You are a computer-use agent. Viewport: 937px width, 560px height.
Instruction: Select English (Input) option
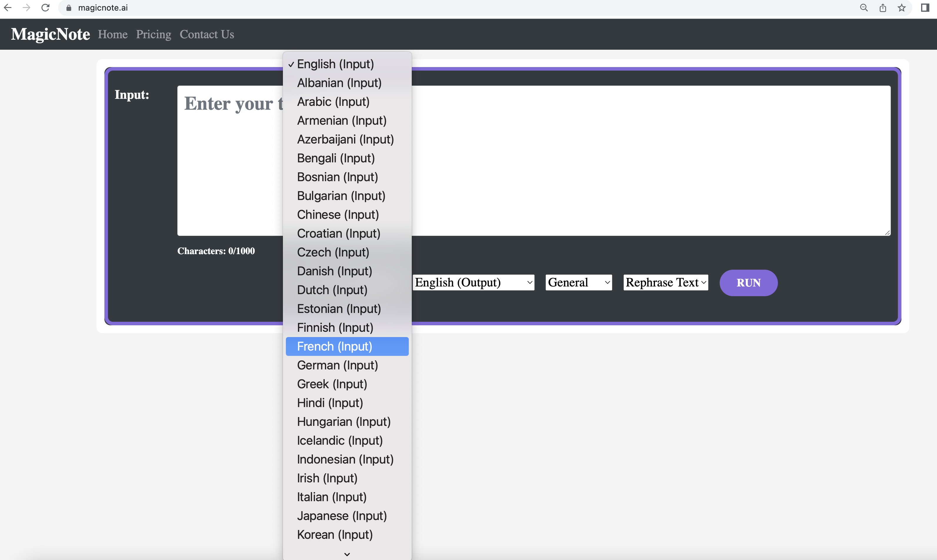(347, 64)
